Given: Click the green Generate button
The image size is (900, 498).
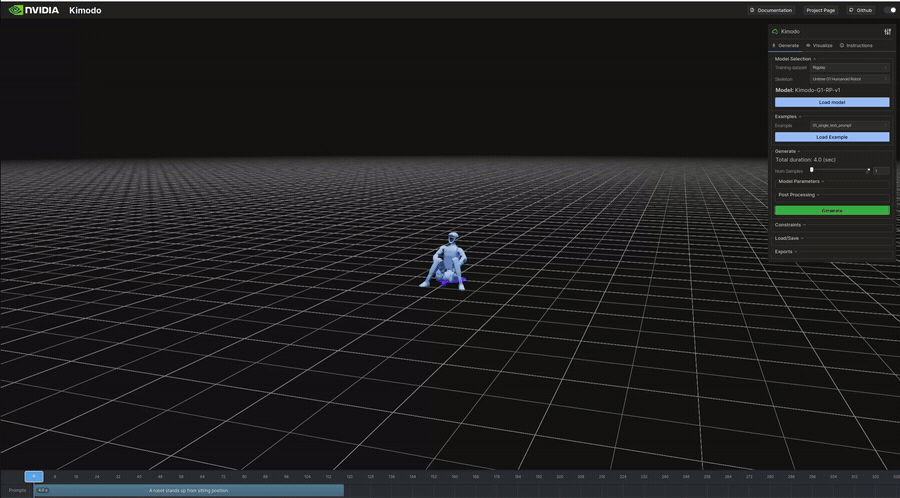Looking at the screenshot, I should [832, 211].
